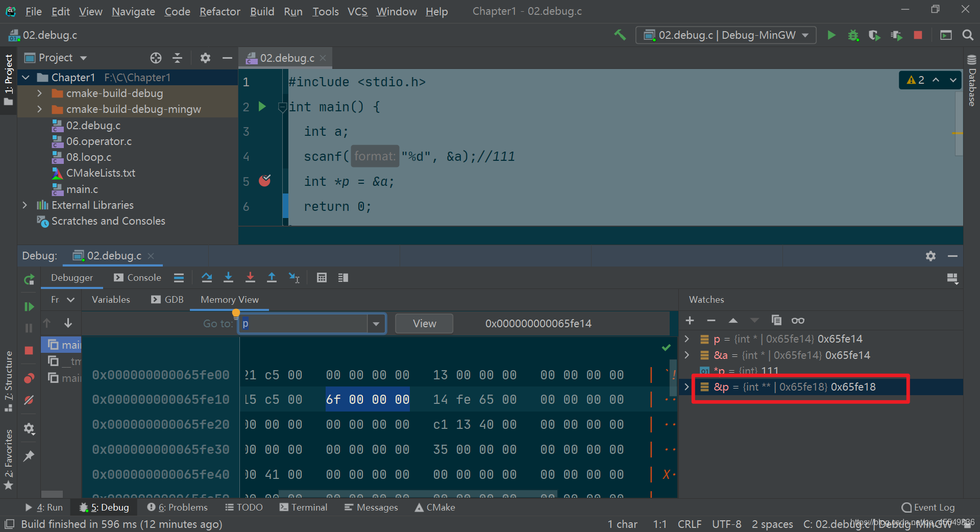Run 02.debug.c with green play button
The image size is (980, 532).
click(x=831, y=35)
